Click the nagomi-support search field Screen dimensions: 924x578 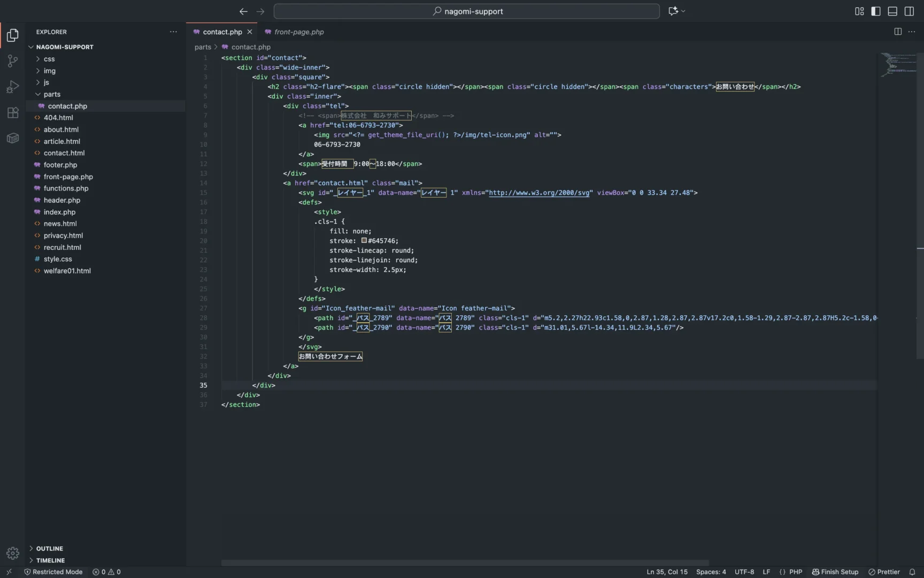(466, 11)
